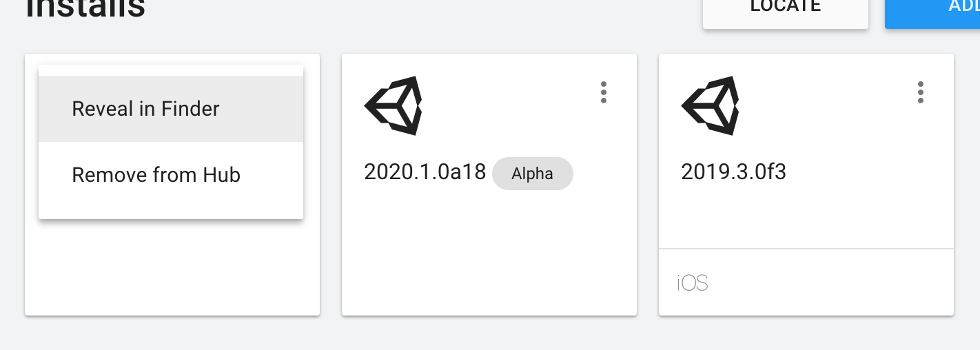Click the gray gap between the first card and the 2020.1.0a18 card
Screen dimensions: 980x350
(331, 185)
